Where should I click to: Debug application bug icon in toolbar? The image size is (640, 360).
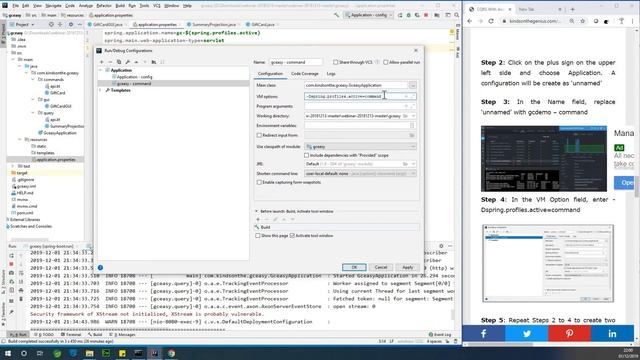pos(409,15)
